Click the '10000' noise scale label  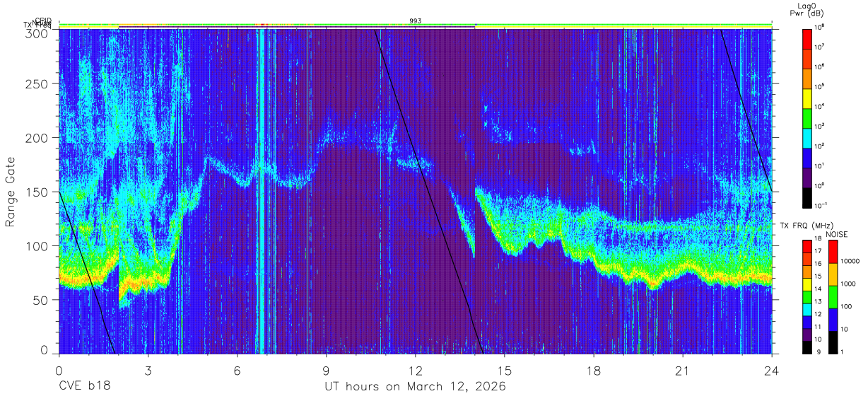(851, 262)
